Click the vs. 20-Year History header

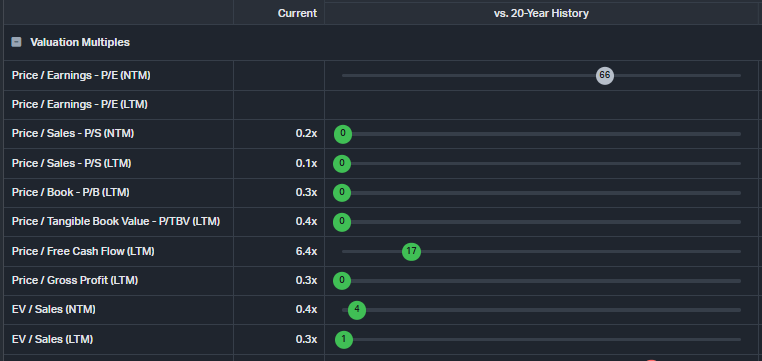click(x=541, y=14)
